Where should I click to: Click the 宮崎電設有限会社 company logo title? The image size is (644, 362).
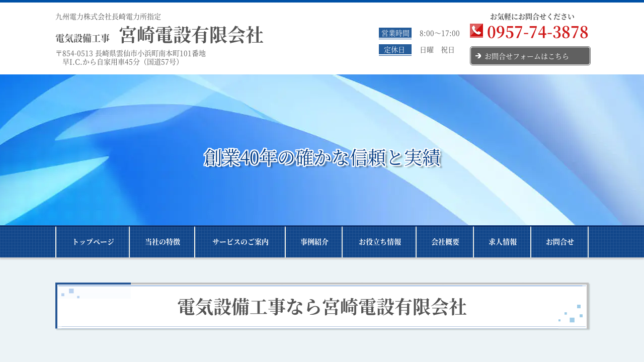click(191, 35)
